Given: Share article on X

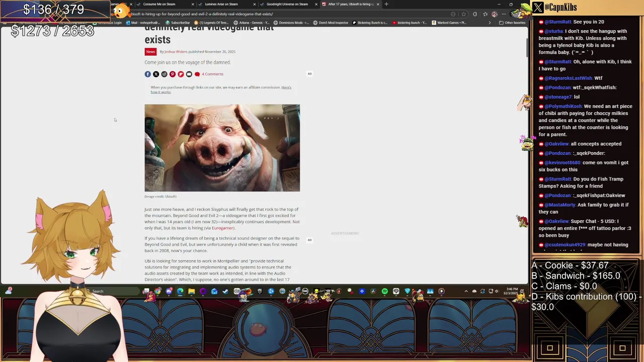Looking at the screenshot, I should click(156, 74).
